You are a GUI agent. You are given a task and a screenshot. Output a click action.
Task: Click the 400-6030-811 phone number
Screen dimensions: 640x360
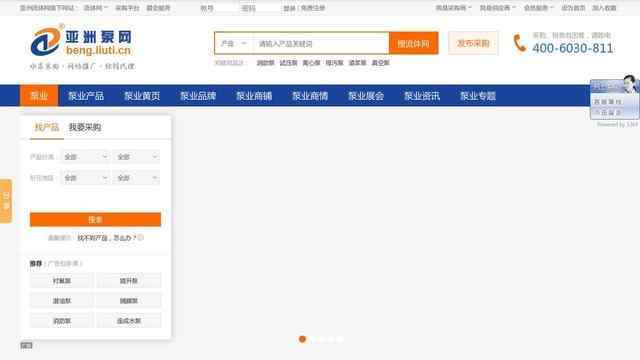click(x=572, y=48)
